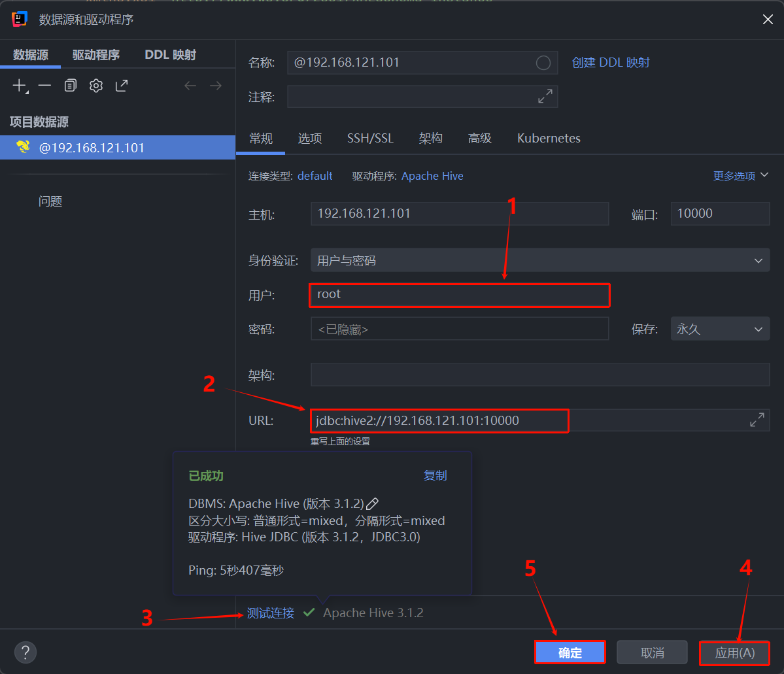Switch to the 数据源 tab
The image size is (784, 674).
(x=31, y=55)
